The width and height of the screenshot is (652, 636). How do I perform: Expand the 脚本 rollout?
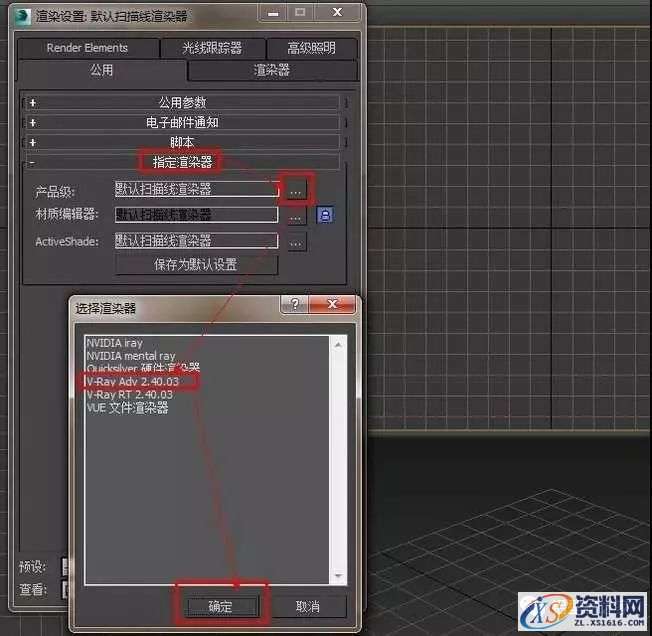tap(183, 142)
